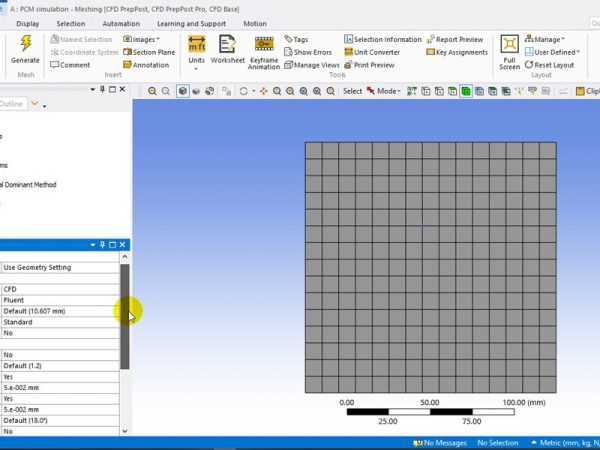Screen dimensions: 600x450
Task: Click the Default (10.607 mm) field
Action: [60, 311]
